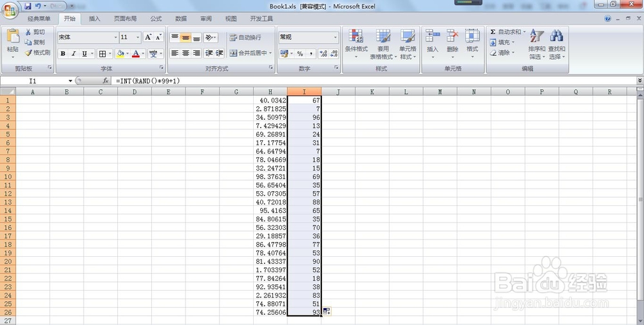Open Conditional Formatting (条件格式)
This screenshot has height=325, width=644.
(356, 44)
